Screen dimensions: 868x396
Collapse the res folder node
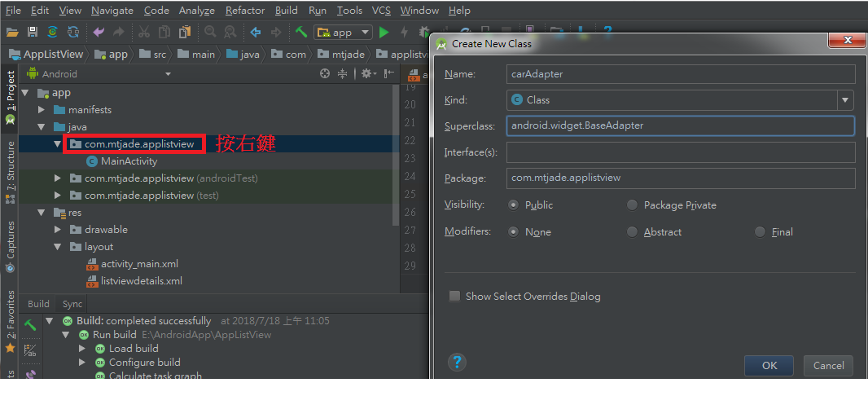click(x=42, y=213)
